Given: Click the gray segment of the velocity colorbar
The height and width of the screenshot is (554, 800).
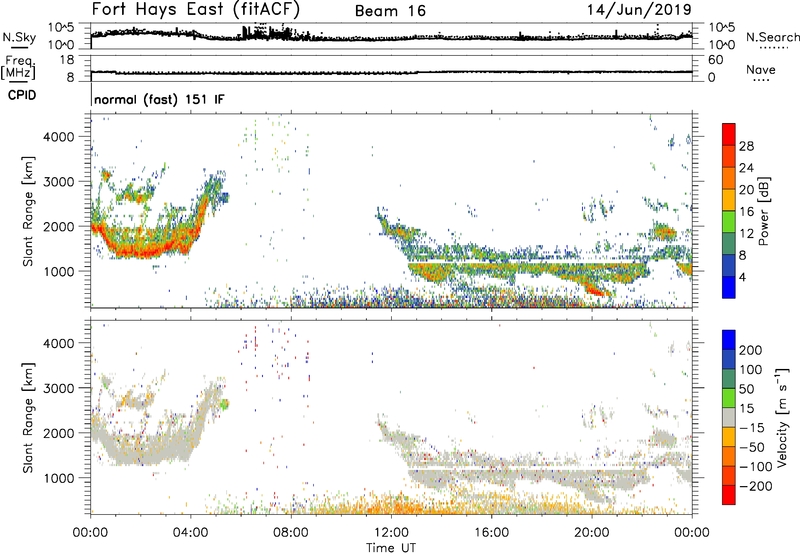Looking at the screenshot, I should 729,417.
